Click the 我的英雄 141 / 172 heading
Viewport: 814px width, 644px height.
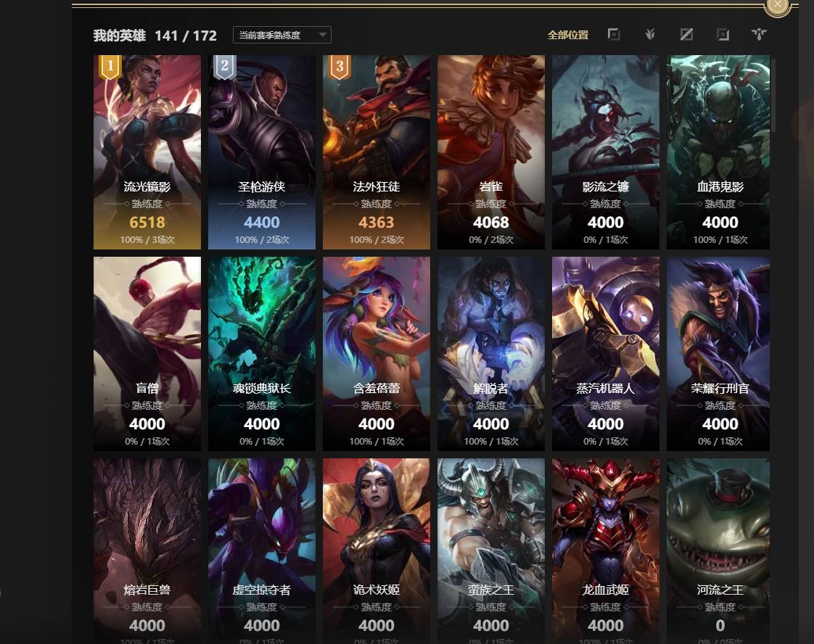click(x=155, y=36)
